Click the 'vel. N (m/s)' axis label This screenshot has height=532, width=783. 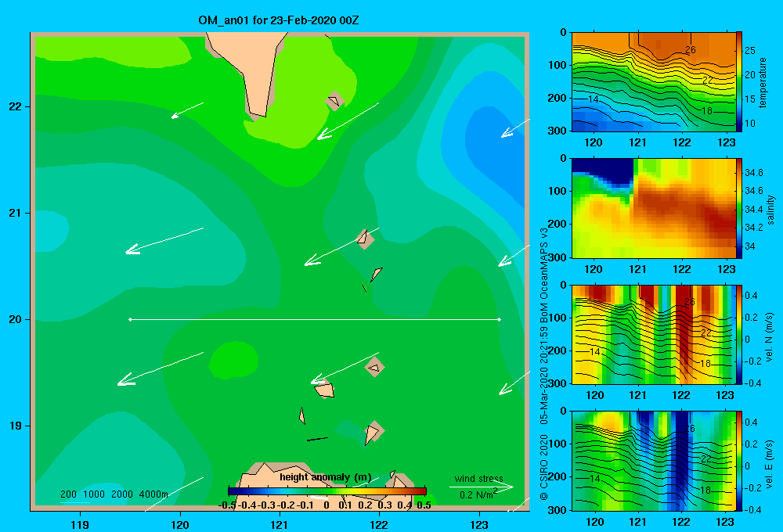coord(770,337)
